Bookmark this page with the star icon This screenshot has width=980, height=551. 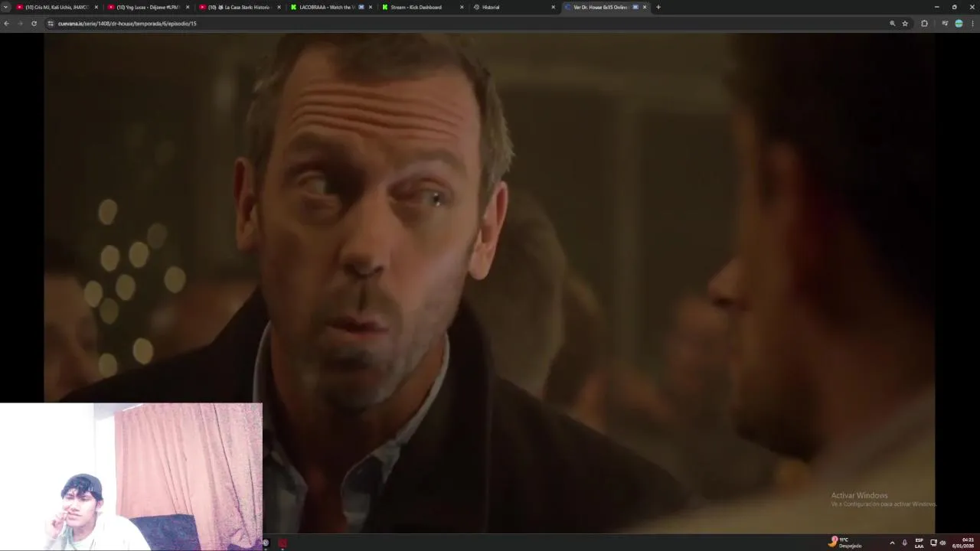[905, 24]
